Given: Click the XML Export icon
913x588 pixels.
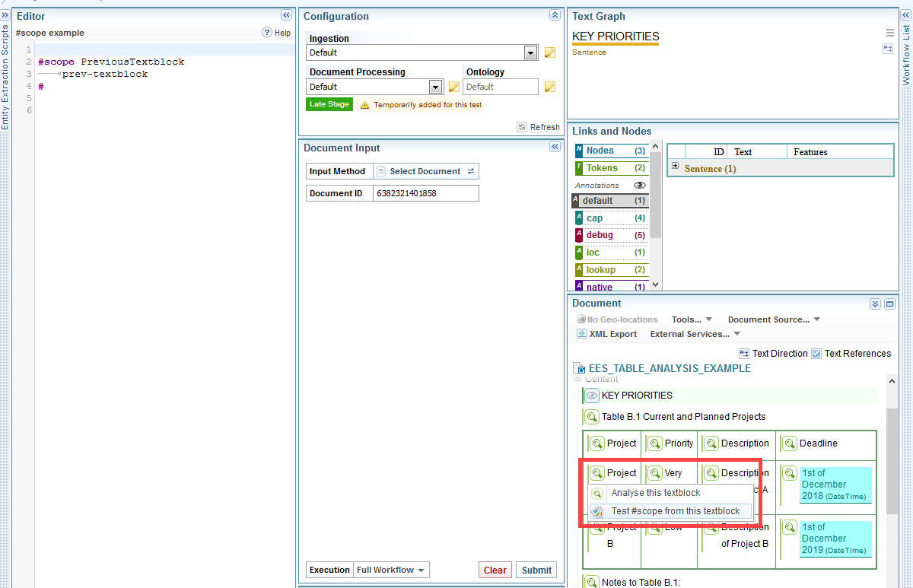Looking at the screenshot, I should (x=582, y=334).
